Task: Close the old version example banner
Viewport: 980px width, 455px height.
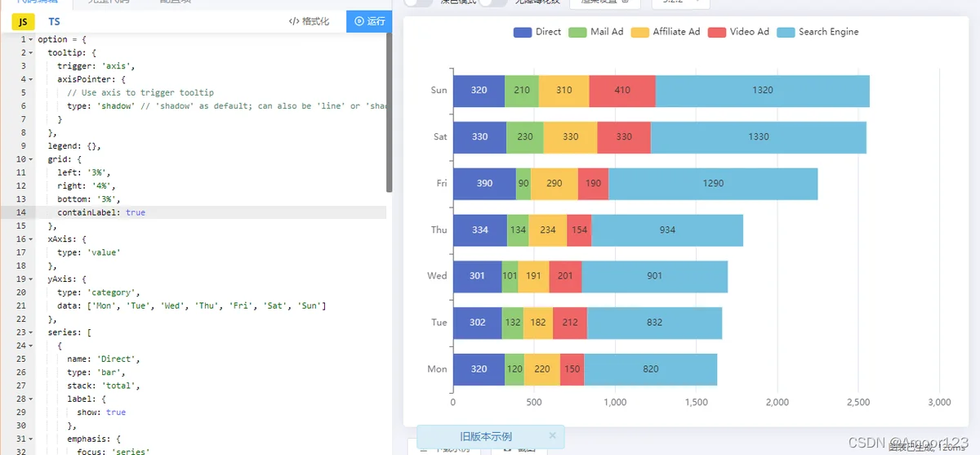Action: [552, 436]
